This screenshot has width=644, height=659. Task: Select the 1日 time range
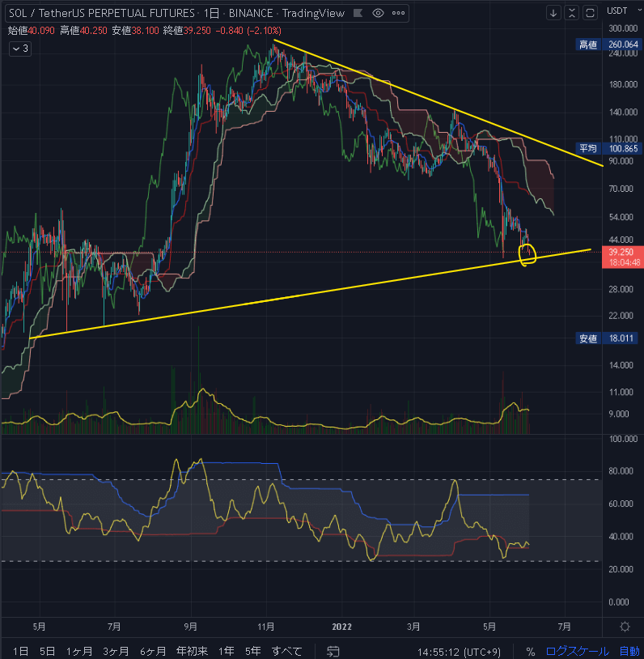click(20, 651)
